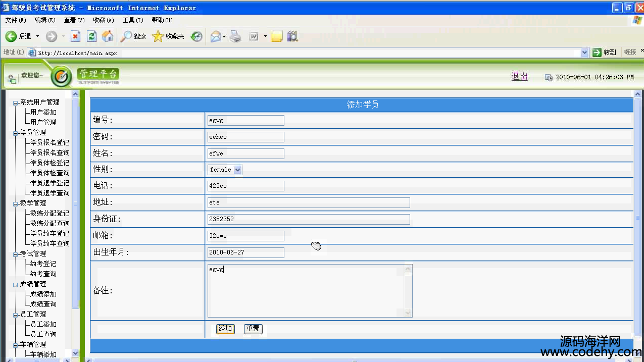Click the 姓名 input field
This screenshot has width=644, height=362.
coord(246,153)
